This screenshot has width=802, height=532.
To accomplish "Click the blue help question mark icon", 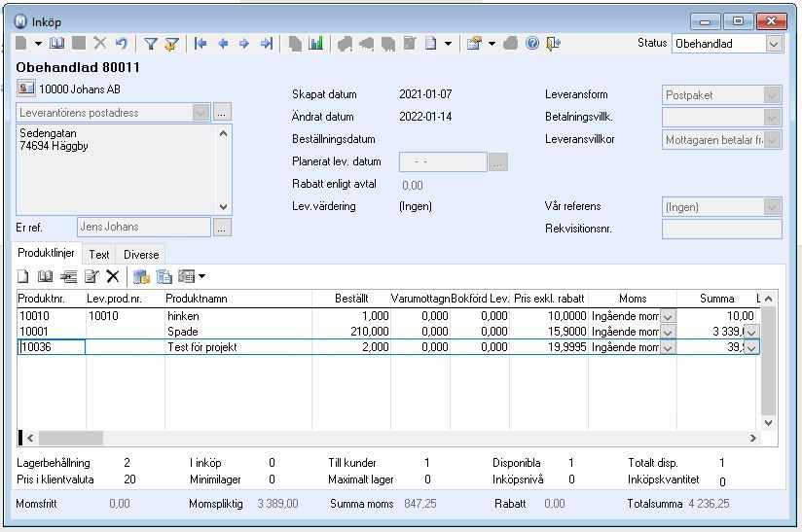I will [532, 44].
